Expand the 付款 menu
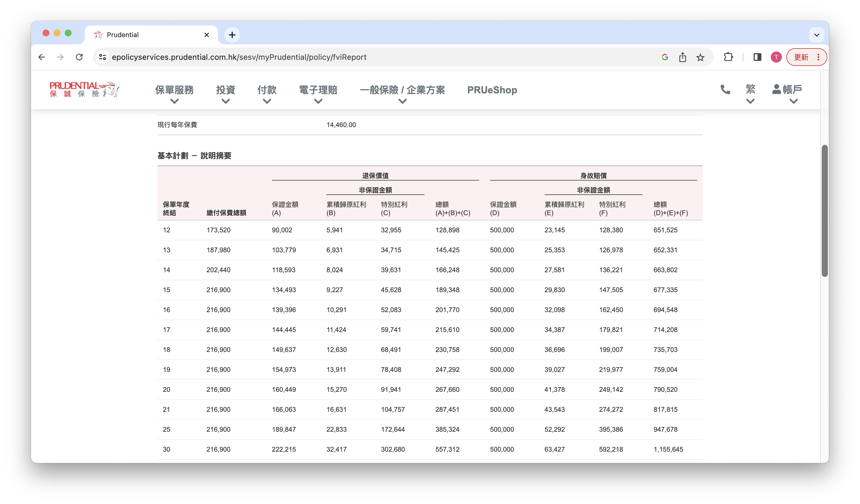The image size is (860, 504). point(267,90)
